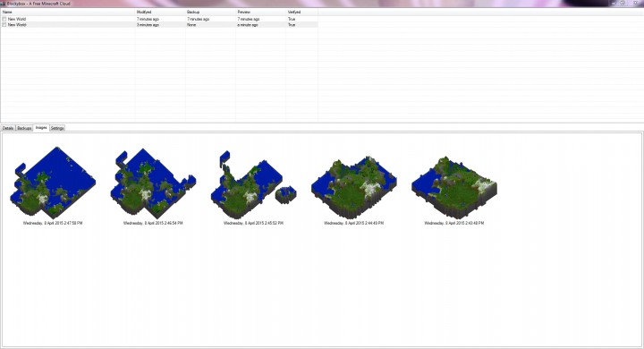This screenshot has height=349, width=644.
Task: Open the world image captured at 2:46:54 PM
Action: (153, 183)
